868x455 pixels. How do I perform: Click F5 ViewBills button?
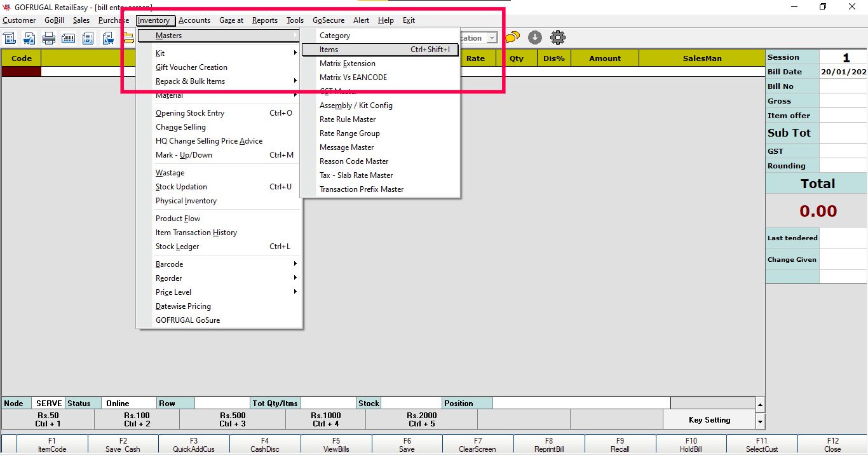click(336, 445)
